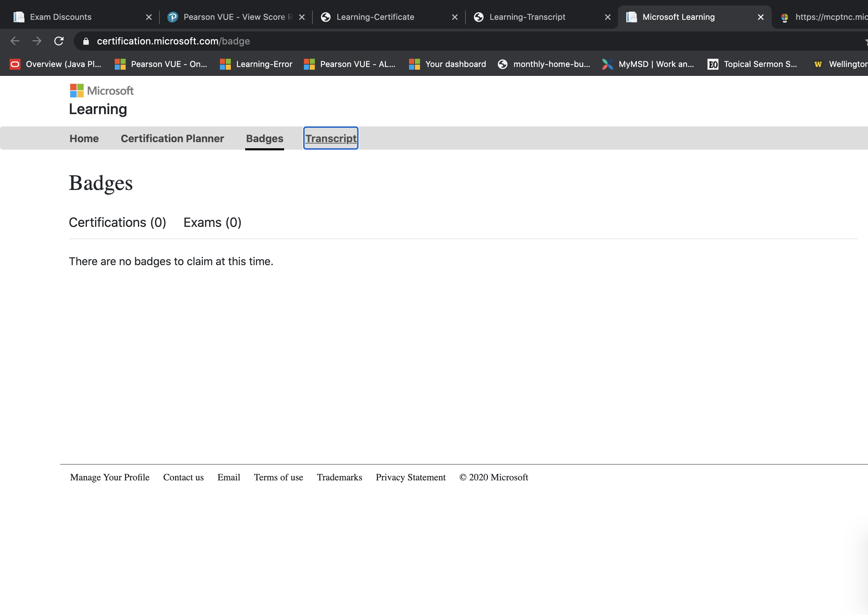Open the Wellington bookmark
This screenshot has width=868, height=615.
coord(840,64)
